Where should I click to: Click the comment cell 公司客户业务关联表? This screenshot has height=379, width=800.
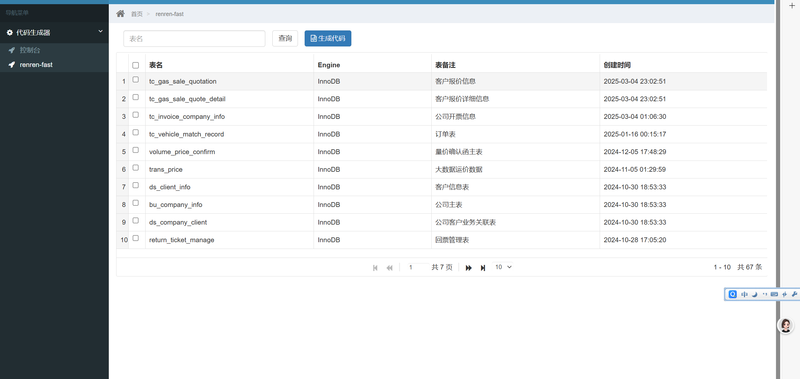(x=465, y=222)
